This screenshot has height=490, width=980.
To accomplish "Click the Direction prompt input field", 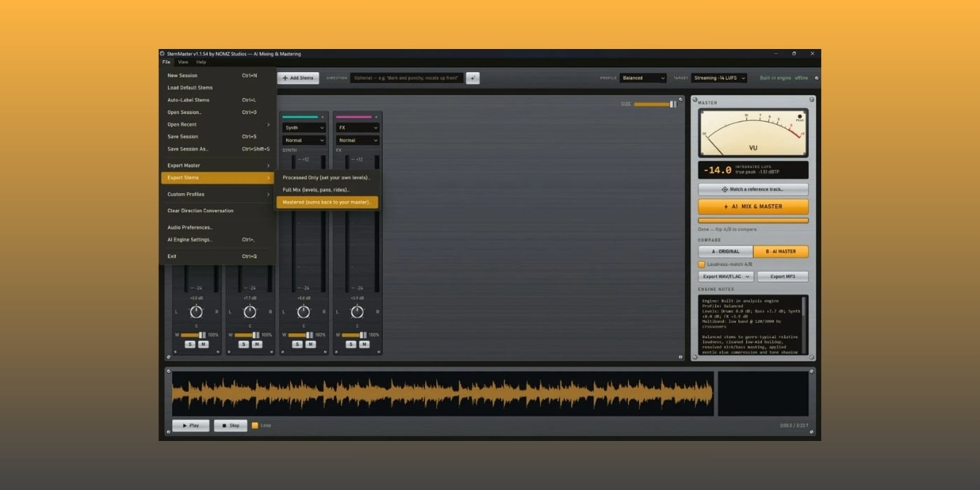I will [406, 78].
